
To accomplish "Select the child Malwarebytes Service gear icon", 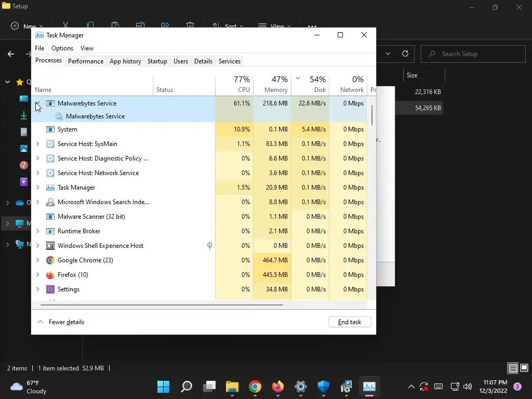I will (59, 116).
